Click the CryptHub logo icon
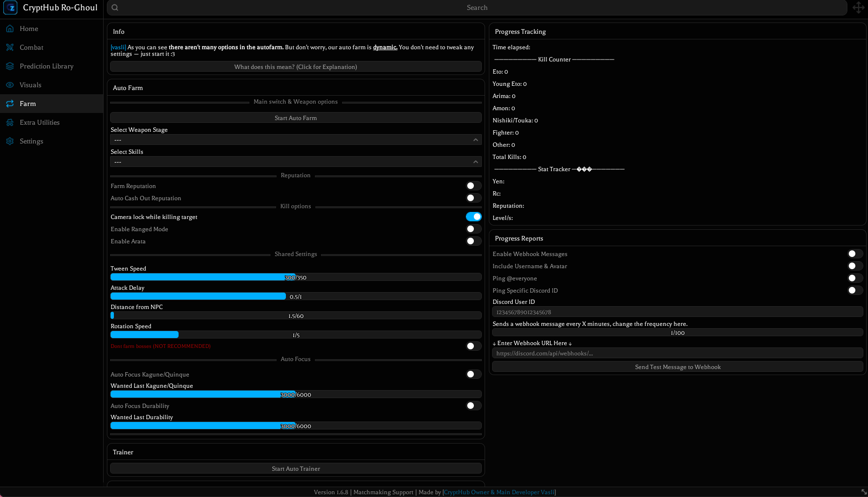The image size is (868, 497). coord(10,8)
